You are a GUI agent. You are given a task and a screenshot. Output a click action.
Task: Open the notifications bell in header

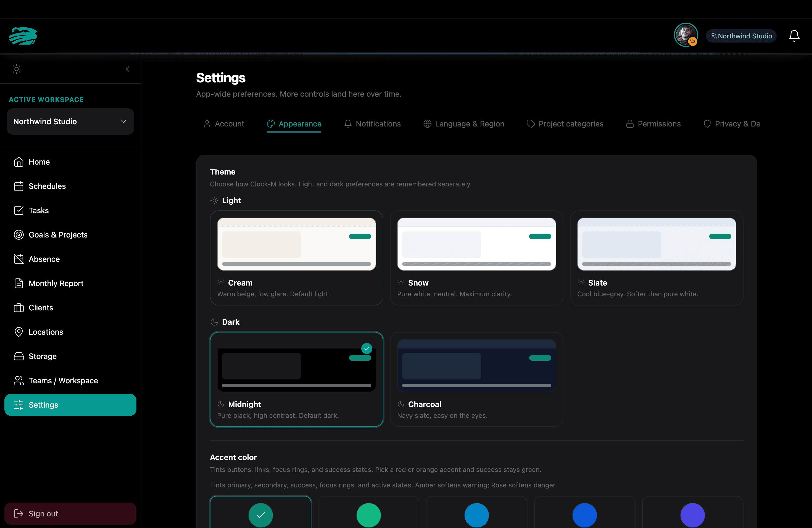pos(794,36)
